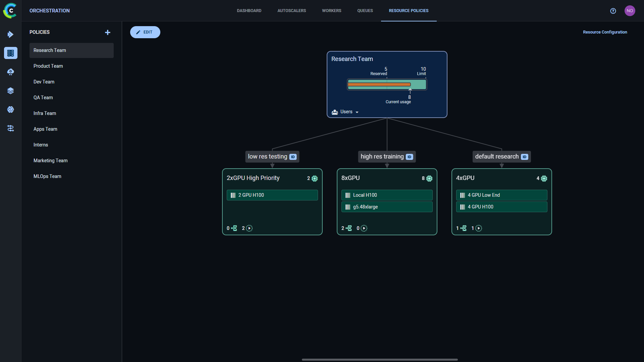Select Infra Team policy
The image size is (644, 362).
coord(71,113)
